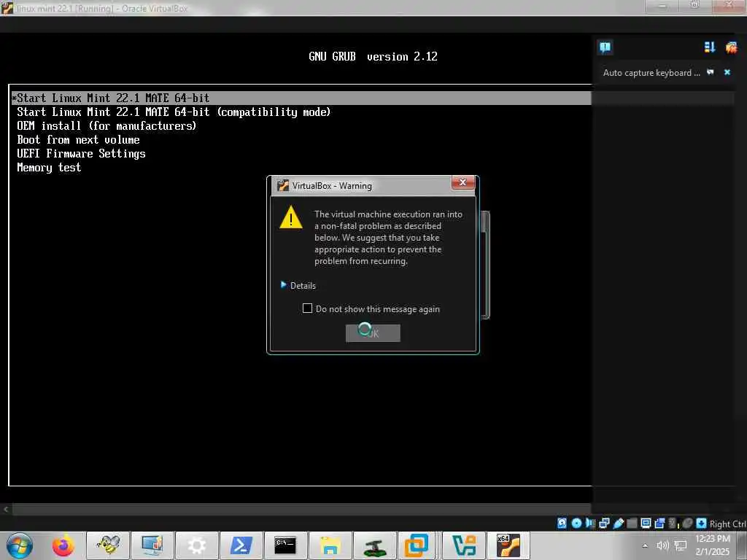Click the network adapters status icon

[x=604, y=523]
